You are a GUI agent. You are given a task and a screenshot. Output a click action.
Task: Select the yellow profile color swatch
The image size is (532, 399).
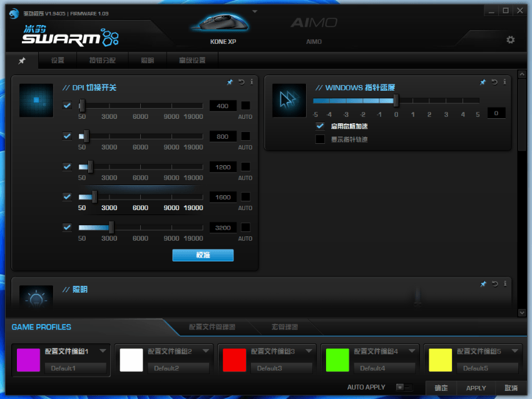click(441, 360)
